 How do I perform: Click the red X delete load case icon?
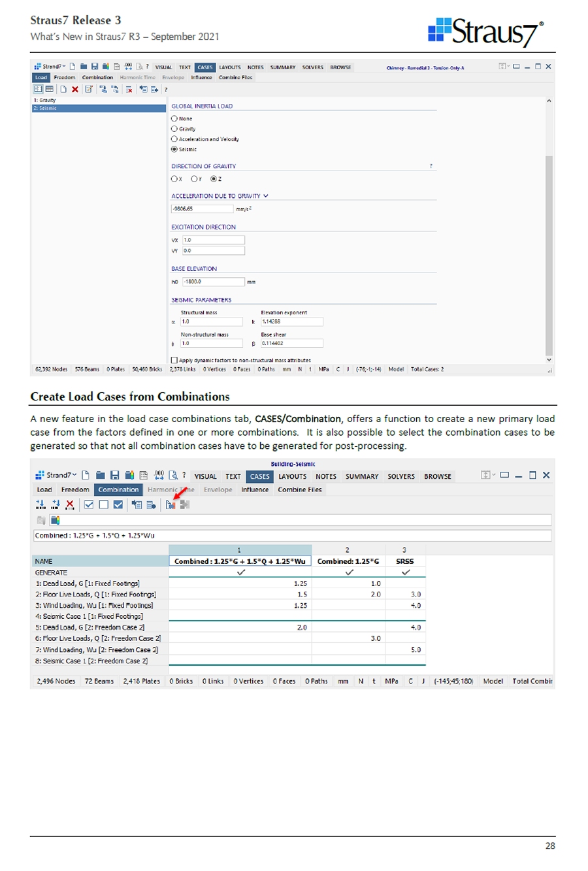(75, 90)
